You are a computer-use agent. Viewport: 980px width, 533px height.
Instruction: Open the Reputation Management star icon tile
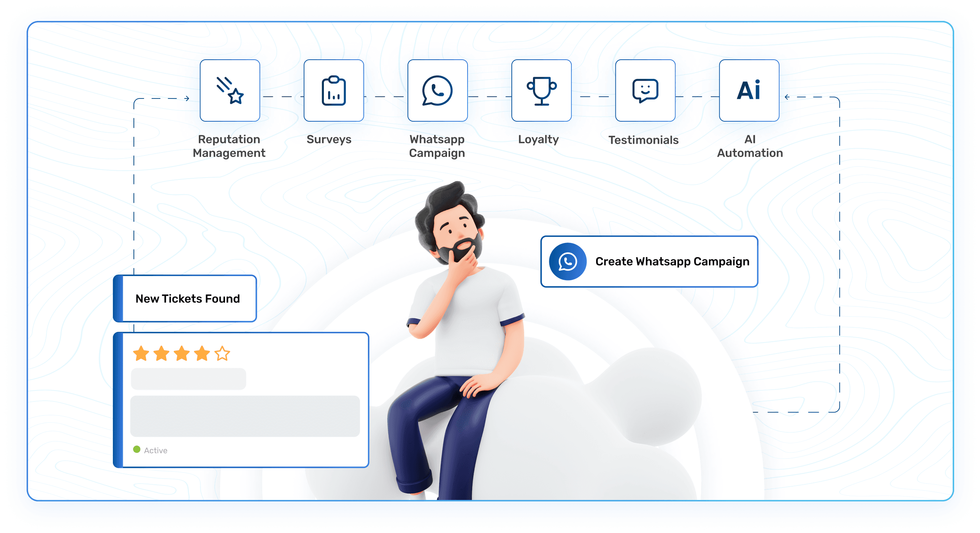coord(230,90)
